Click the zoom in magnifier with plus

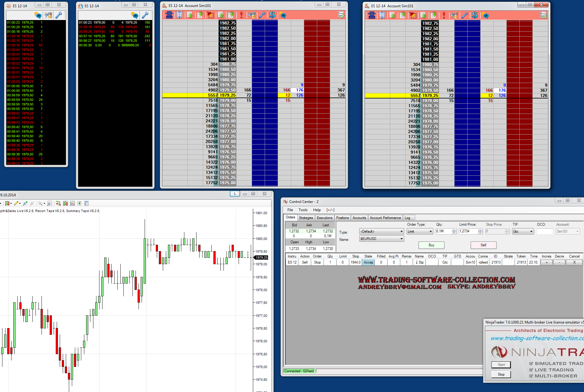(x=25, y=203)
